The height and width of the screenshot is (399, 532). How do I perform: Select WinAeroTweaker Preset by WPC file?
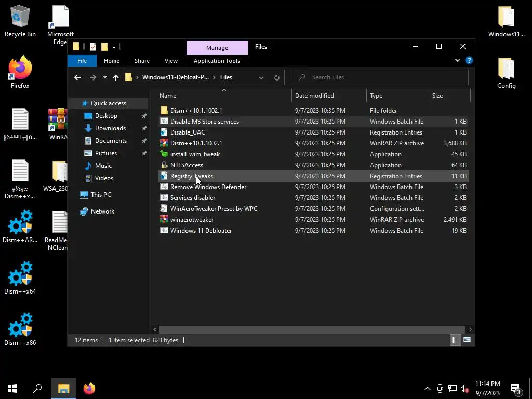pyautogui.click(x=214, y=209)
